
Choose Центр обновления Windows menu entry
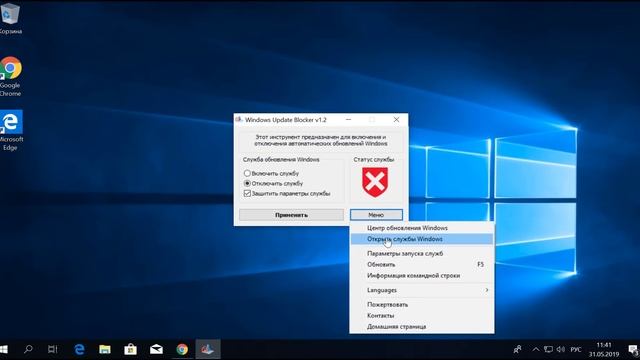[422, 228]
